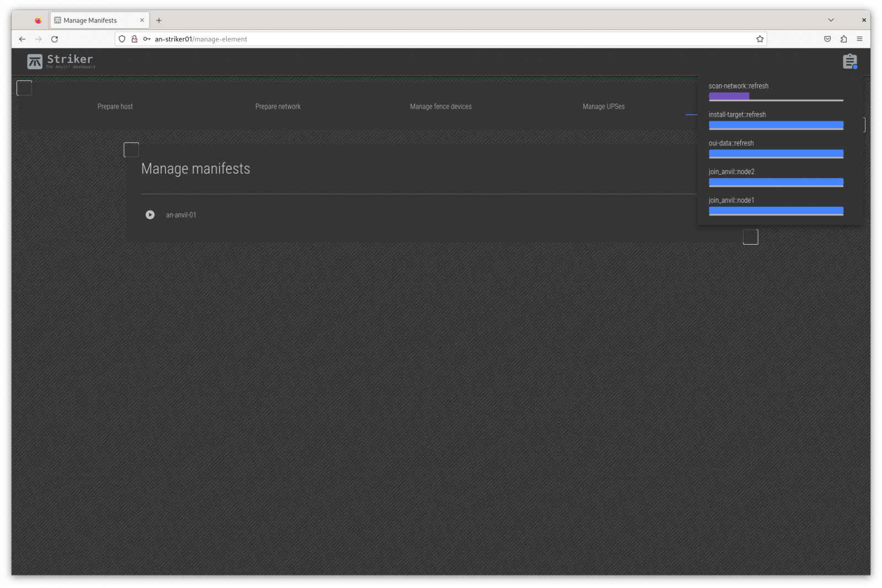Screen dimensions: 882x588
Task: Open the jobs clipboard icon
Action: [x=849, y=61]
